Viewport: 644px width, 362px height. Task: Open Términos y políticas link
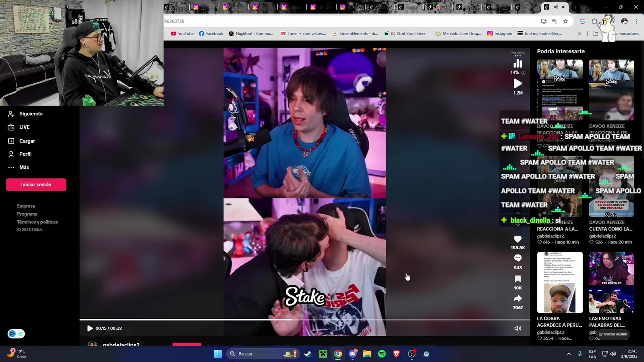click(37, 222)
